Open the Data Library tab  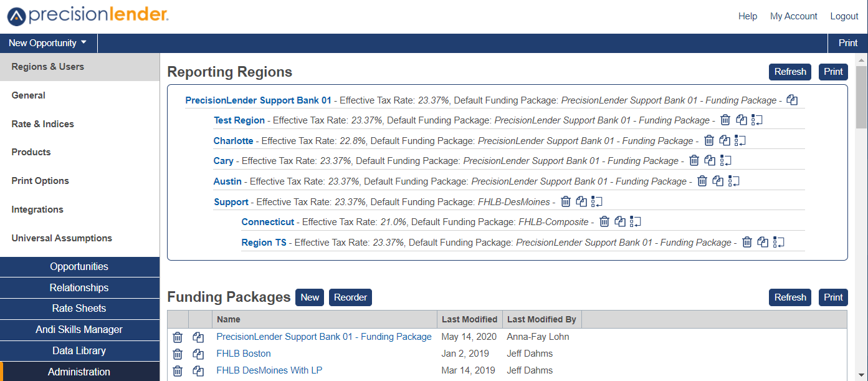(x=80, y=350)
